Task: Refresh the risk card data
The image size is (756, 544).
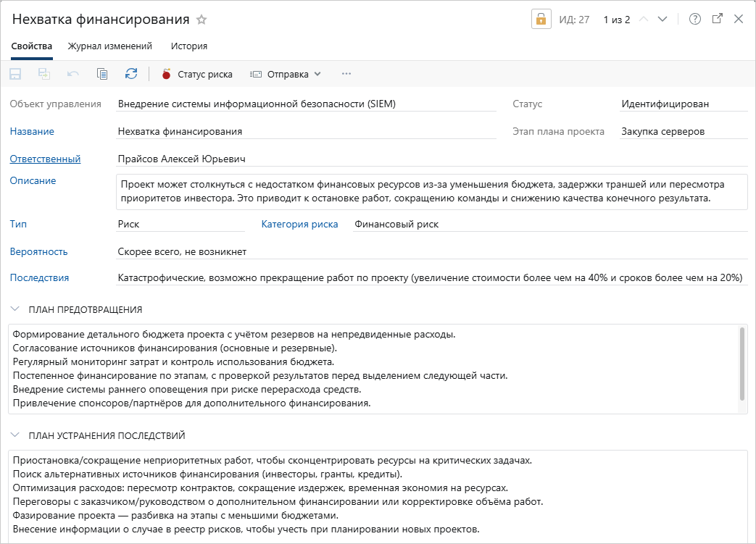Action: click(131, 74)
